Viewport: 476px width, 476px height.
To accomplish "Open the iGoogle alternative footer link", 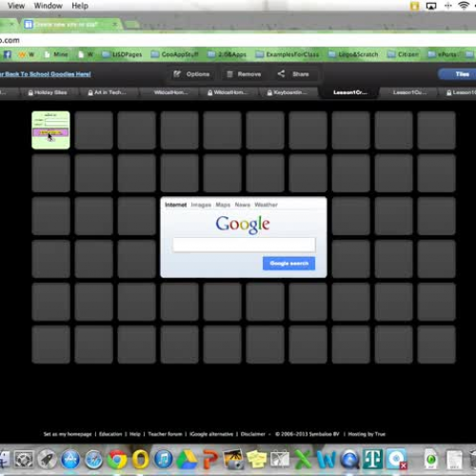I will coord(211,434).
